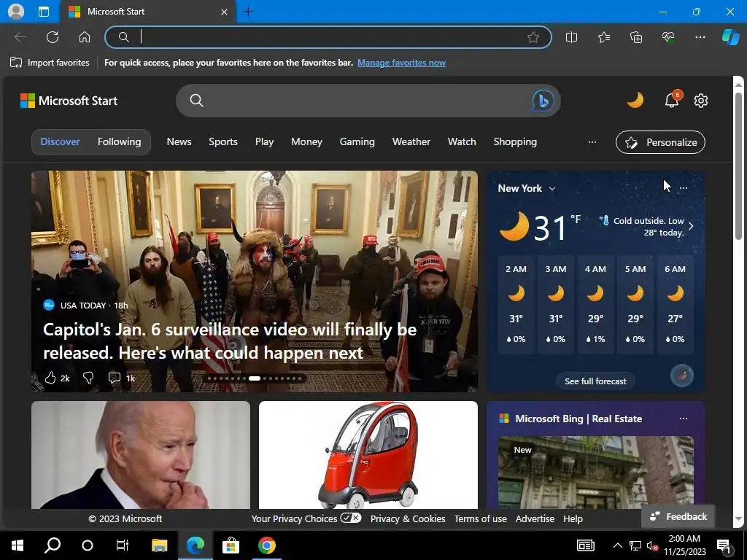747x560 pixels.
Task: Click the round weather map icon
Action: point(682,376)
